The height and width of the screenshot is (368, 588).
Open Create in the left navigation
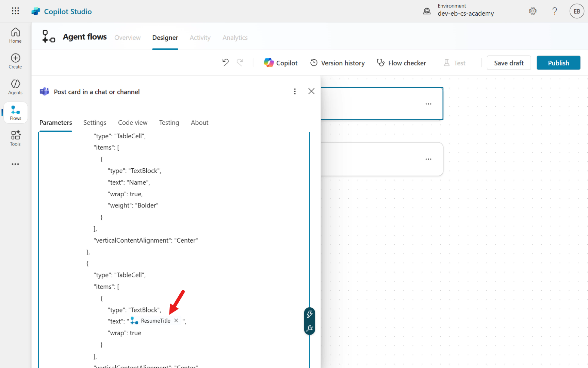coord(15,61)
